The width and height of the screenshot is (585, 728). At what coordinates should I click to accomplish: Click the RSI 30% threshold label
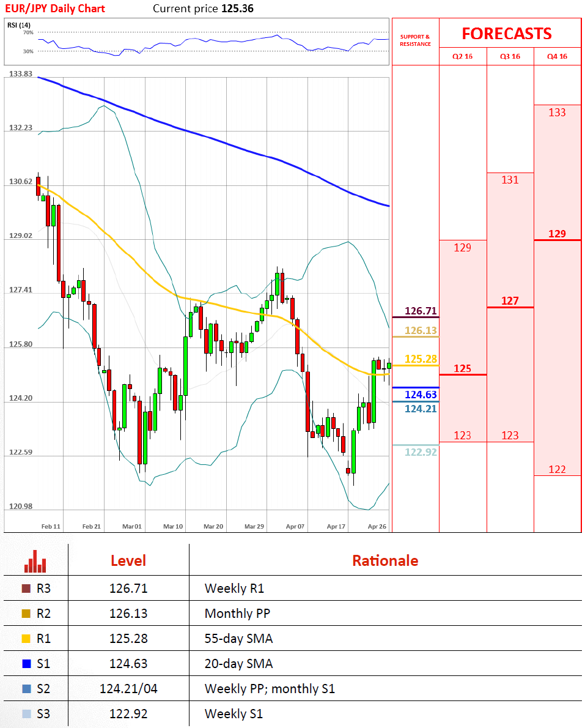coord(28,51)
